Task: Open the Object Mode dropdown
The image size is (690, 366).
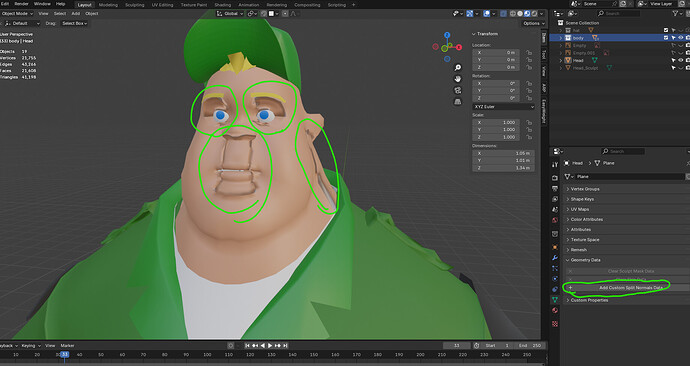Action: 17,14
